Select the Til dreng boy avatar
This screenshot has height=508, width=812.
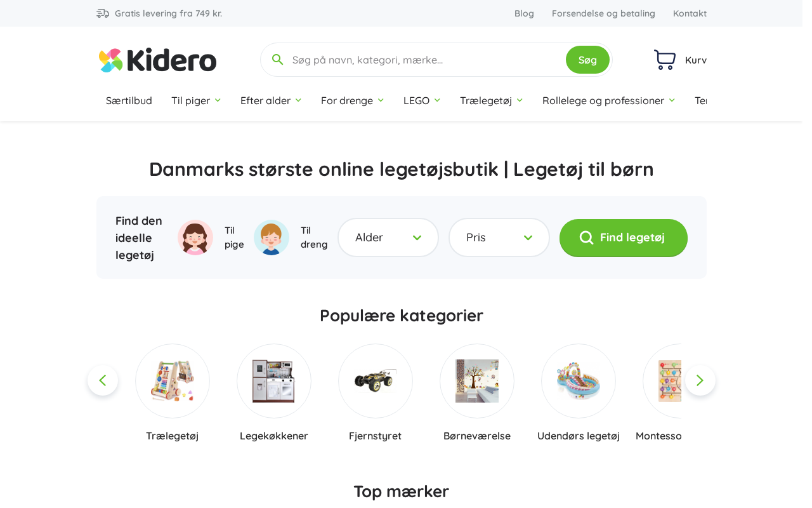[x=272, y=237]
